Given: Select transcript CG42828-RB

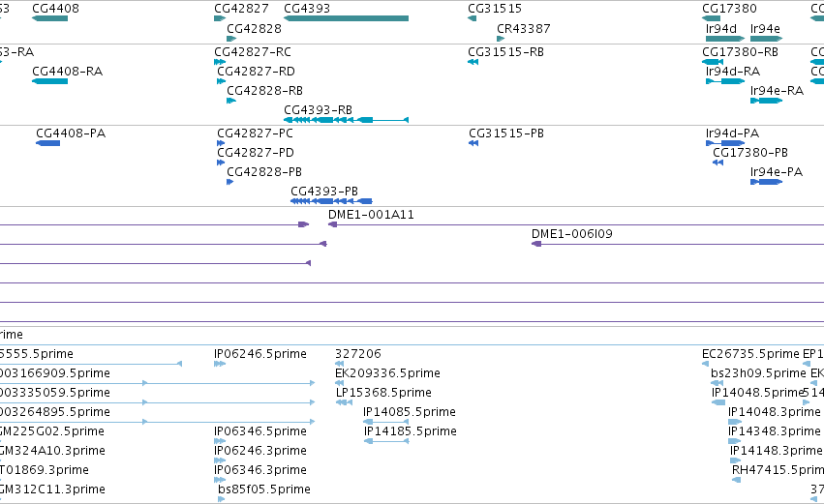Looking at the screenshot, I should click(264, 91).
